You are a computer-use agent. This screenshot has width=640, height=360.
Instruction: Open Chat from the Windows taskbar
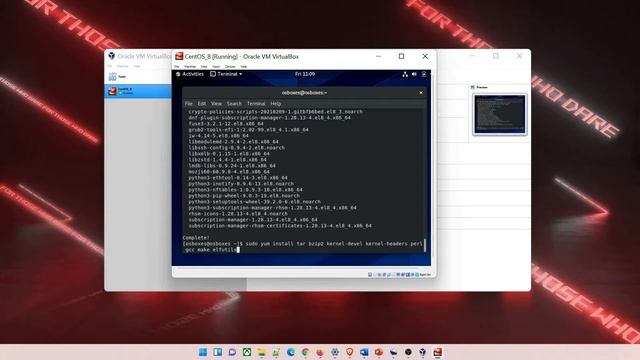pos(232,352)
